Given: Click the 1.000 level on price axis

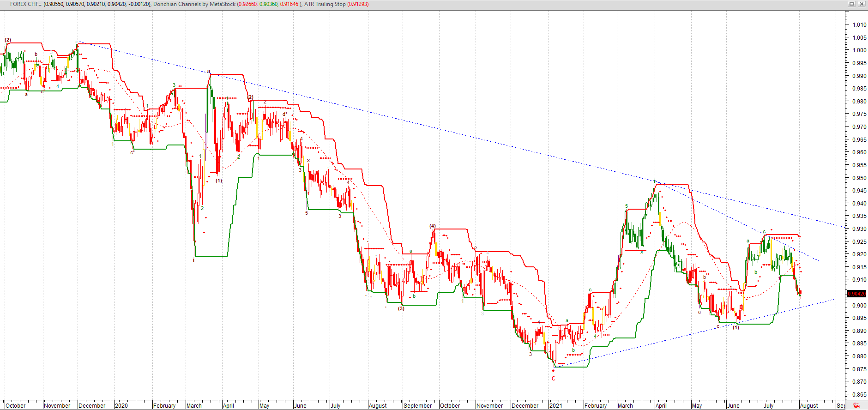Looking at the screenshot, I should click(859, 50).
